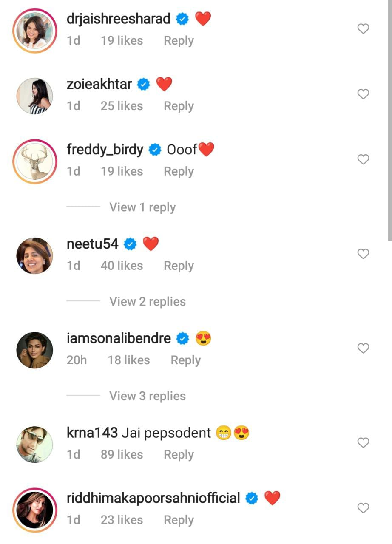Open riddhimakapoorsahniofficial username link
392x544 pixels.
pos(153,498)
